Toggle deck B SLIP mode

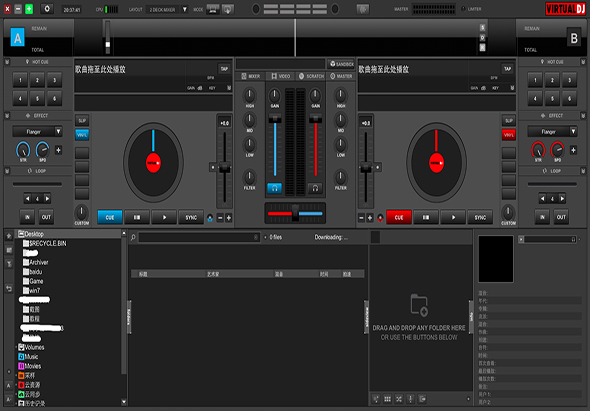coord(508,120)
